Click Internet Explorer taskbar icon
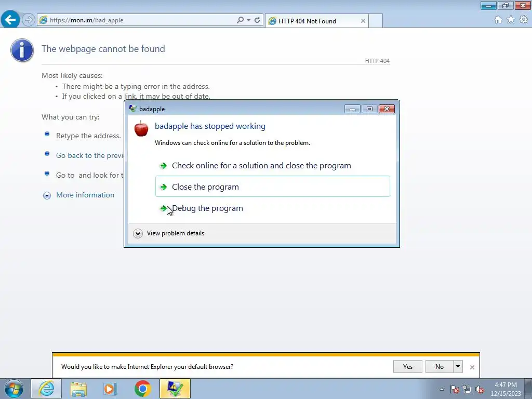This screenshot has width=532, height=399. click(x=46, y=389)
